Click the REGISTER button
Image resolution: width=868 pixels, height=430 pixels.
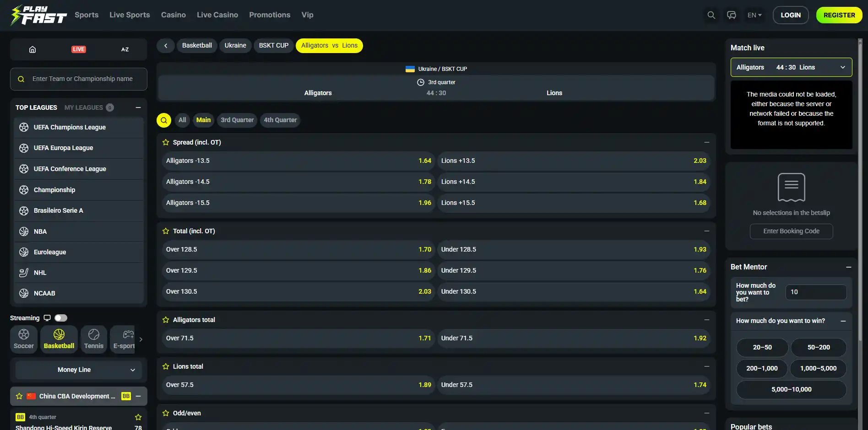tap(839, 15)
